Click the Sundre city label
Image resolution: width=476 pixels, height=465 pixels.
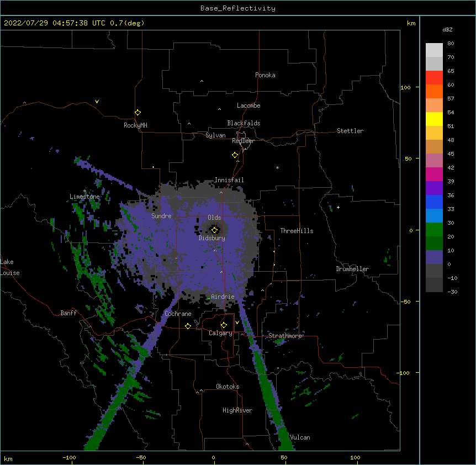161,216
